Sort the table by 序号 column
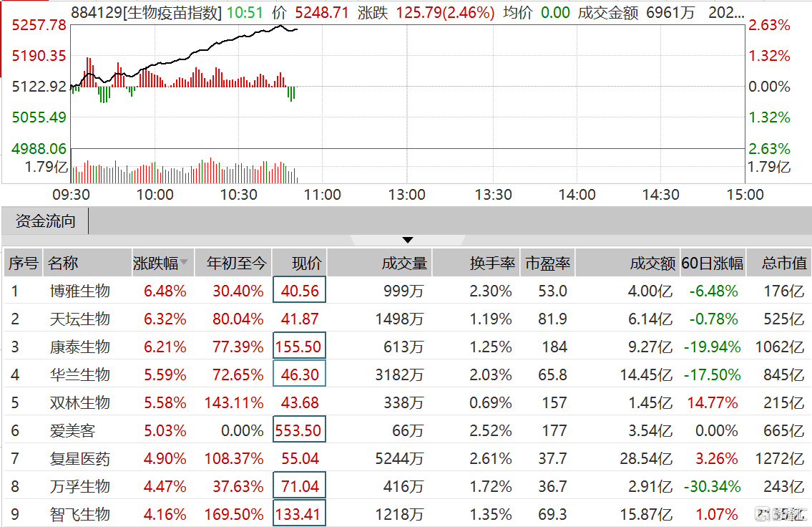Viewport: 812px width, 527px height. [24, 263]
